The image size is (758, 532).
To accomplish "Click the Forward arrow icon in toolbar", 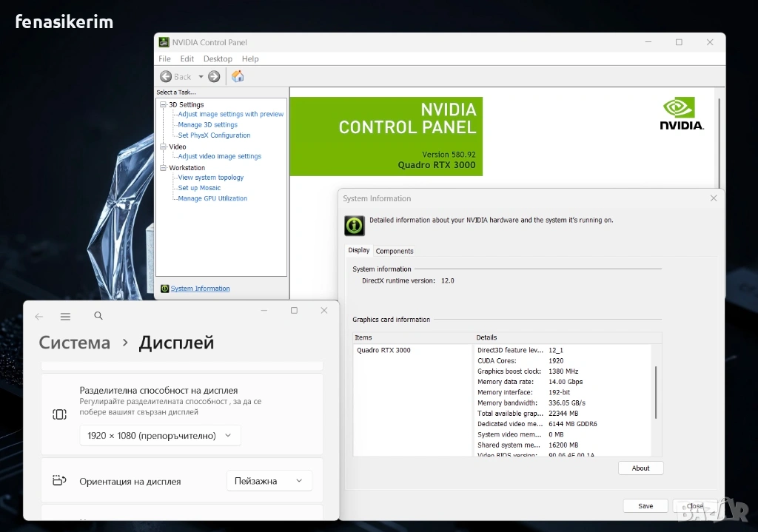I will (x=214, y=76).
